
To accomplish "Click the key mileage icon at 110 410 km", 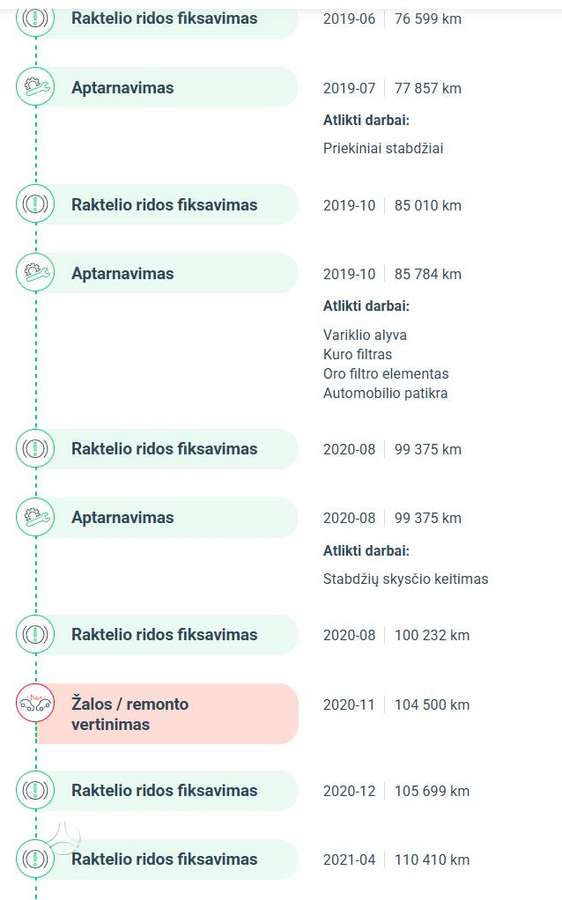I will coord(35,859).
